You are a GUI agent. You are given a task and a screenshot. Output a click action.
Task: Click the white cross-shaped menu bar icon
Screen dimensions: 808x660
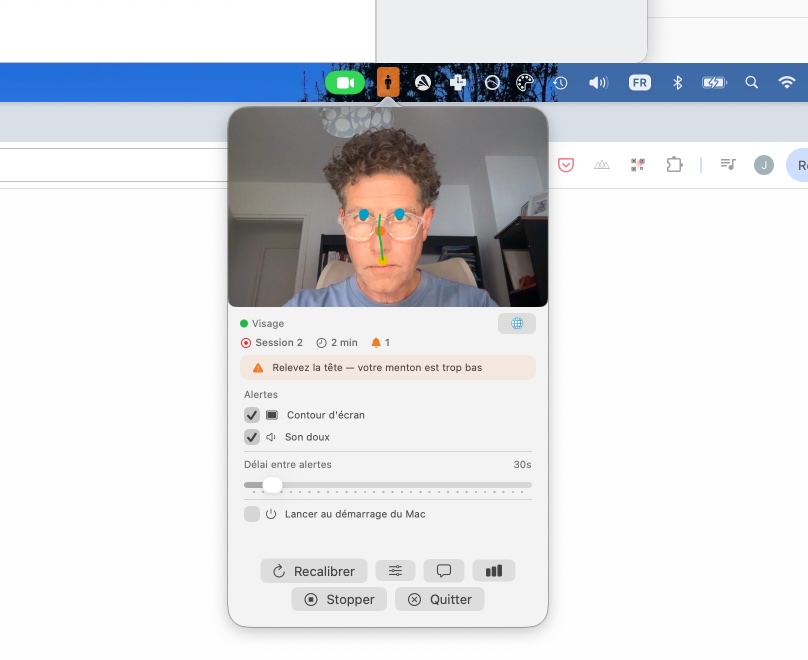pyautogui.click(x=458, y=82)
